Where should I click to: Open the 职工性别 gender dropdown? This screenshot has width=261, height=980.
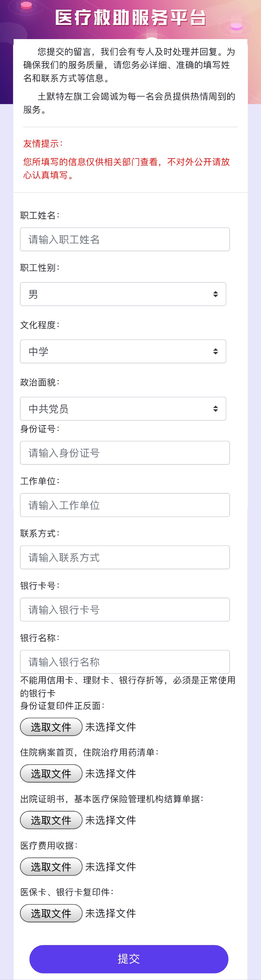[123, 294]
